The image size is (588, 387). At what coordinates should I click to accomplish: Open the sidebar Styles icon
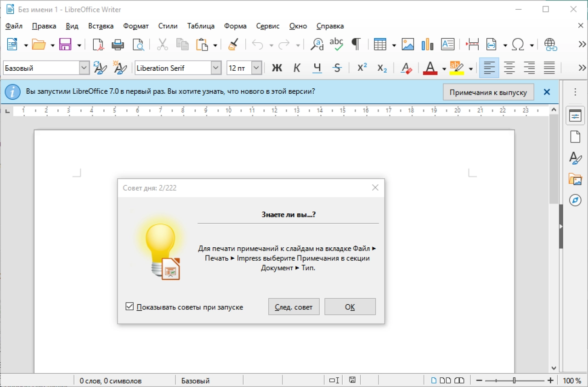(575, 158)
